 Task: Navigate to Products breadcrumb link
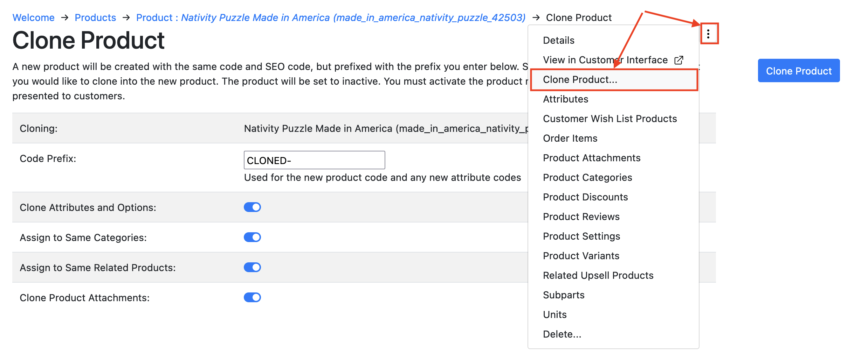coord(95,17)
